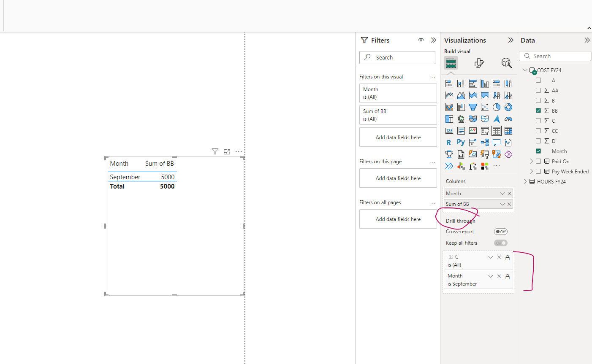592x364 pixels.
Task: Insert the Q&A speech bubble visual
Action: click(497, 143)
